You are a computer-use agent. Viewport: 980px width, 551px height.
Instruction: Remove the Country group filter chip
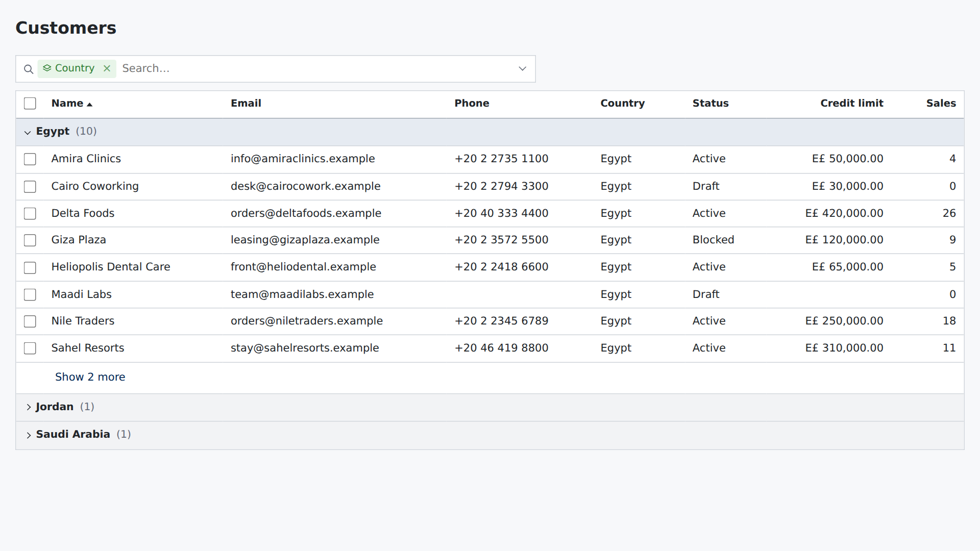pyautogui.click(x=107, y=68)
